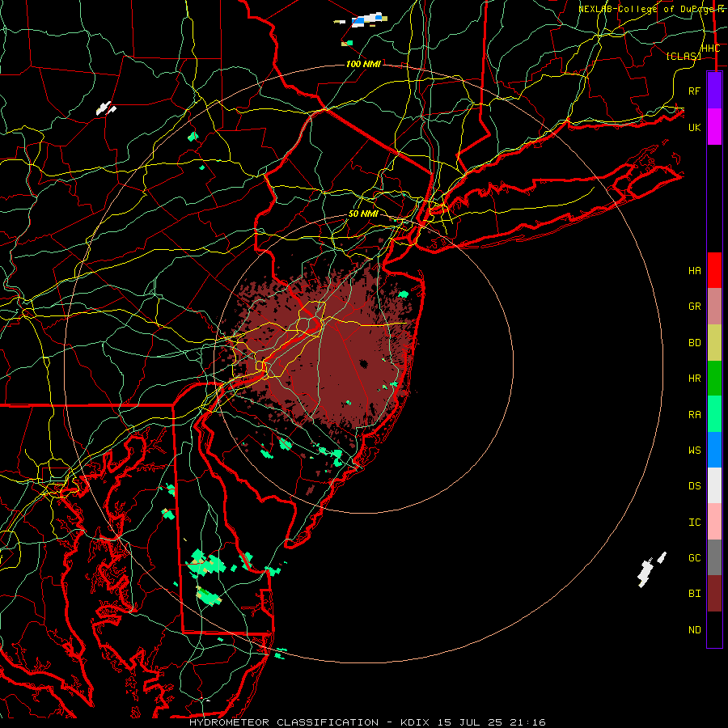Select the yellow BD legend swatch
Viewport: 728px width, 728px height.
tap(714, 343)
